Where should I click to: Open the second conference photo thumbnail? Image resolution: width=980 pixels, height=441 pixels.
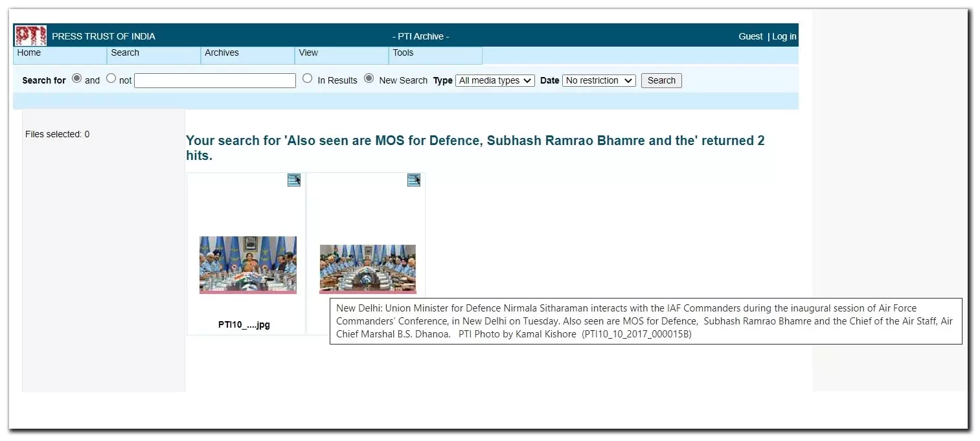point(368,269)
